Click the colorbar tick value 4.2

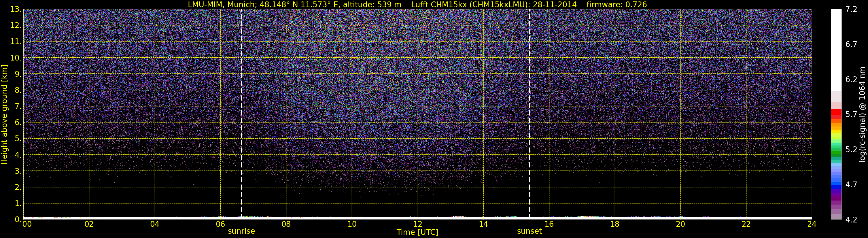point(851,220)
